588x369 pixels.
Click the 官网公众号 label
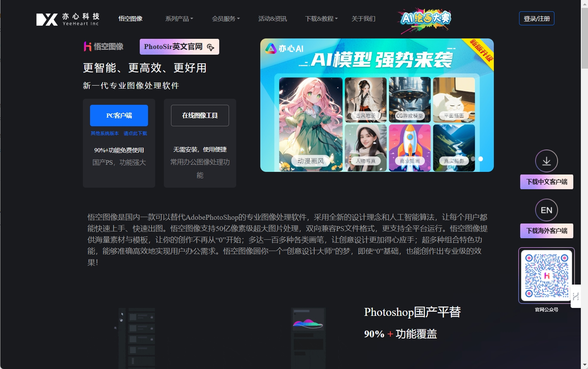(547, 310)
